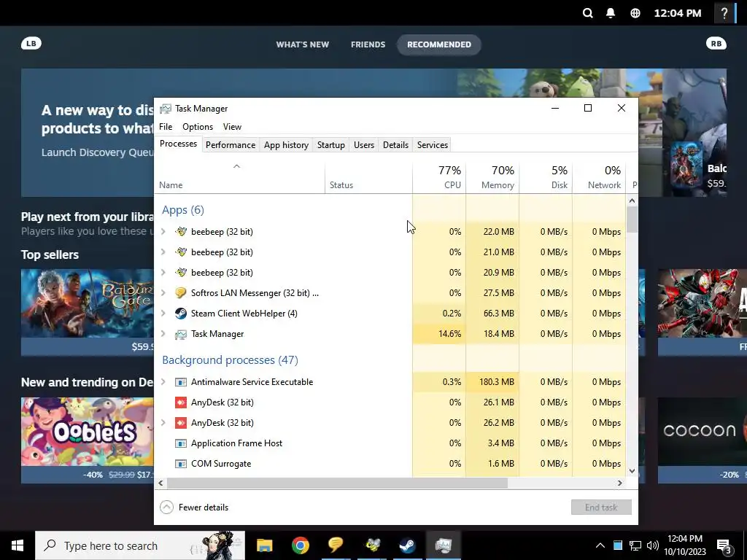
Task: Open beebeep from the taskbar
Action: click(371, 545)
